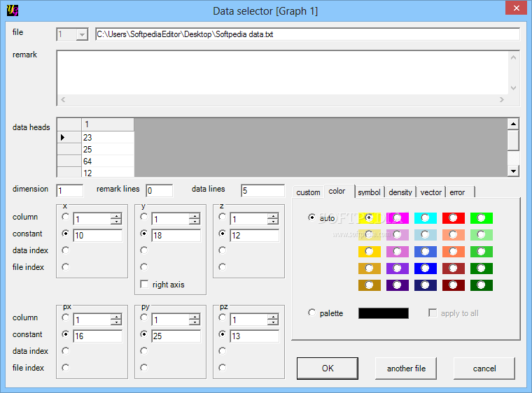Click the px constant field showing 16
The image size is (532, 393).
pyautogui.click(x=98, y=336)
